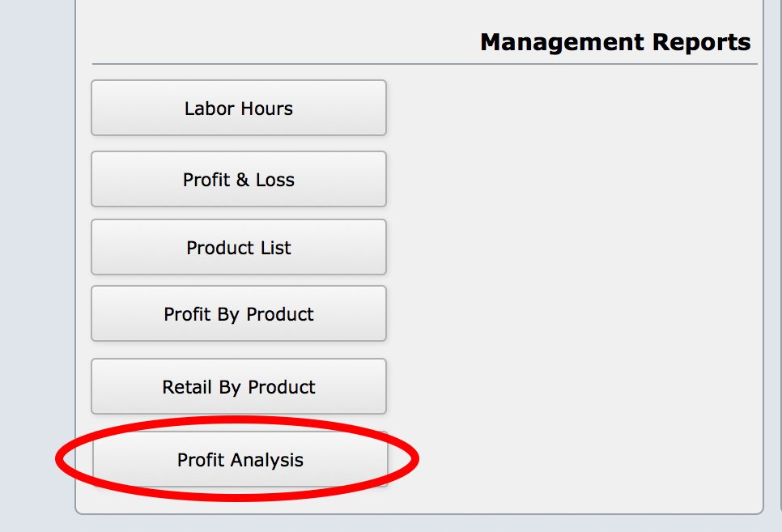The width and height of the screenshot is (782, 532).
Task: Show the Product List
Action: coord(238,247)
